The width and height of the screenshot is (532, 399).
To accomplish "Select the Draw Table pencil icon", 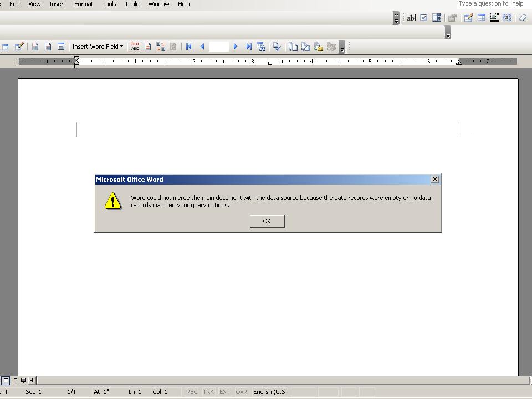I will [x=469, y=18].
